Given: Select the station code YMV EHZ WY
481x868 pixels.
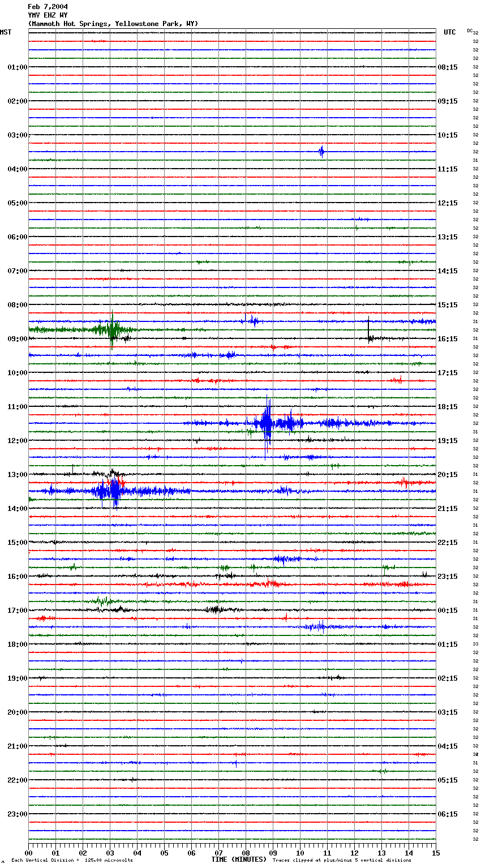Looking at the screenshot, I should [48, 15].
